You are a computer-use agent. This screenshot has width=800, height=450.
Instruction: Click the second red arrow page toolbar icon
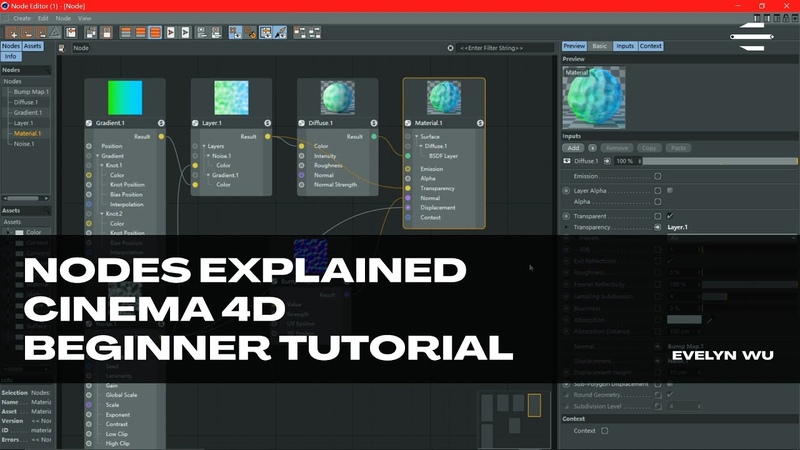coord(186,33)
